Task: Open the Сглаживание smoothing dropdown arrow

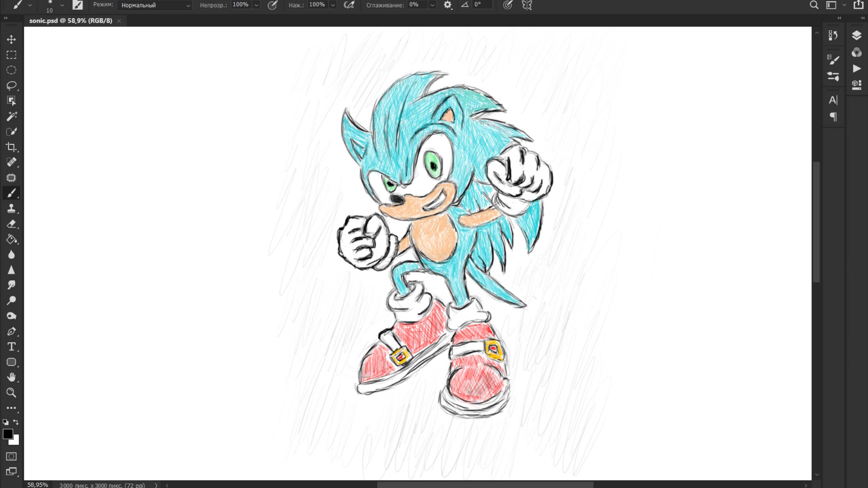Action: pyautogui.click(x=432, y=5)
